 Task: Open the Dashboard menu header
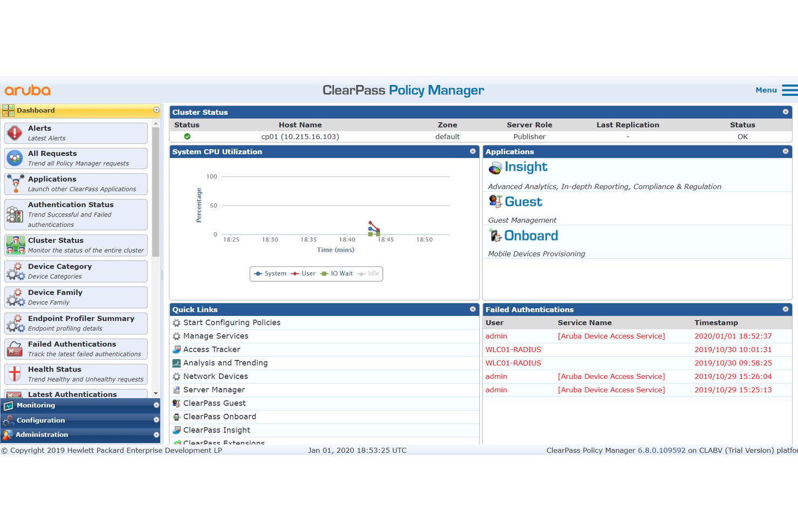[x=80, y=110]
